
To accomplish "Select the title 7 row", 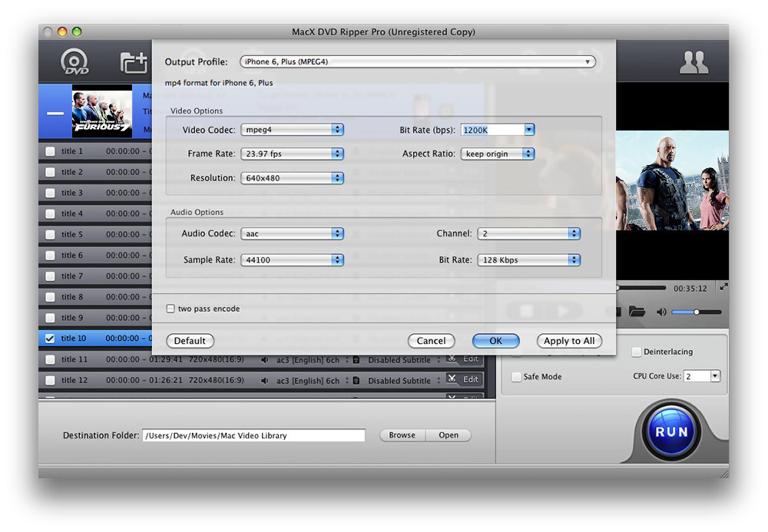I will click(95, 276).
